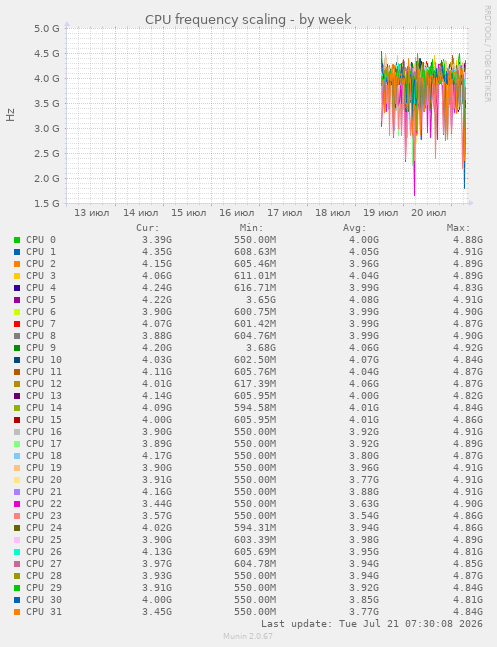This screenshot has height=647, width=497.
Task: Click the 'Last update' timestamp text
Action: point(372,623)
